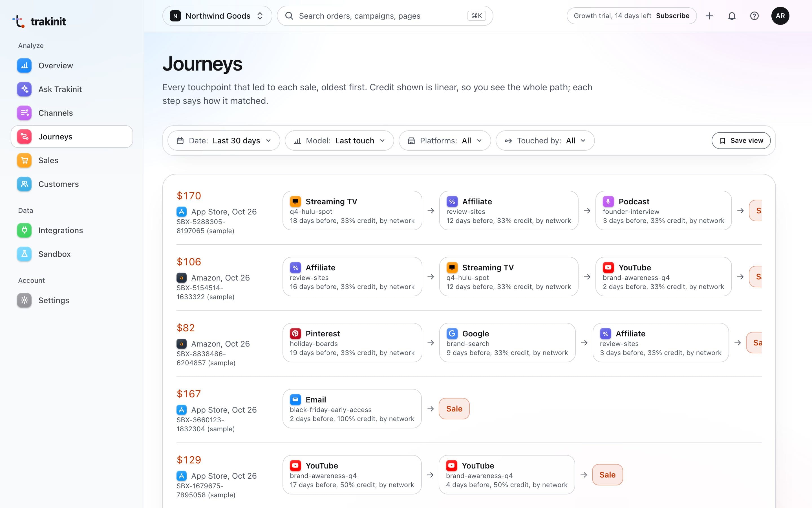The image size is (812, 508).
Task: Expand the Touched by All filter
Action: (545, 141)
